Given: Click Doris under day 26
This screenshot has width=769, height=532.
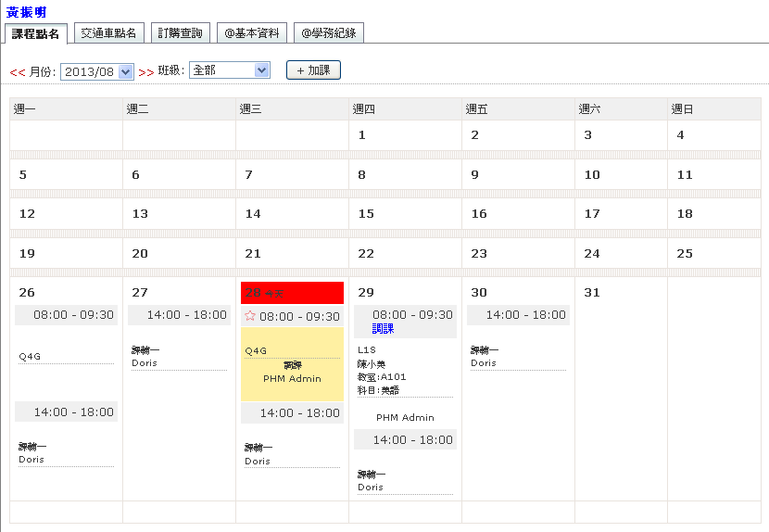Looking at the screenshot, I should pyautogui.click(x=32, y=460).
